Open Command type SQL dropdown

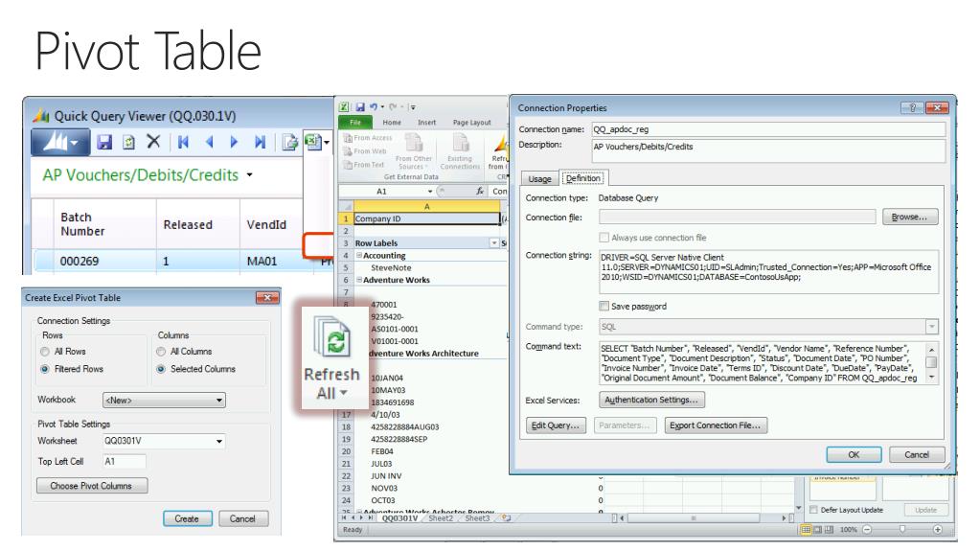point(932,327)
